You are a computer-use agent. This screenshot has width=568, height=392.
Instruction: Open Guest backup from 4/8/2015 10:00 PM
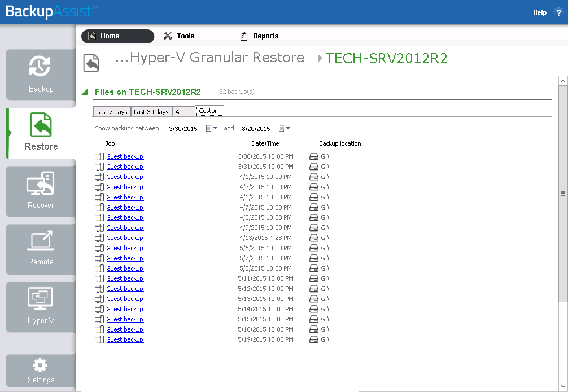click(125, 217)
